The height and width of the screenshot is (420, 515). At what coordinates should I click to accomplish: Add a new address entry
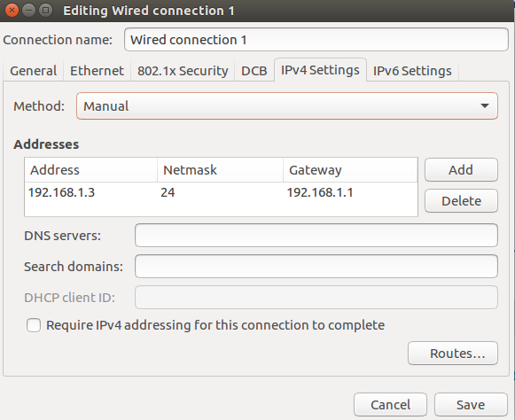pyautogui.click(x=461, y=170)
